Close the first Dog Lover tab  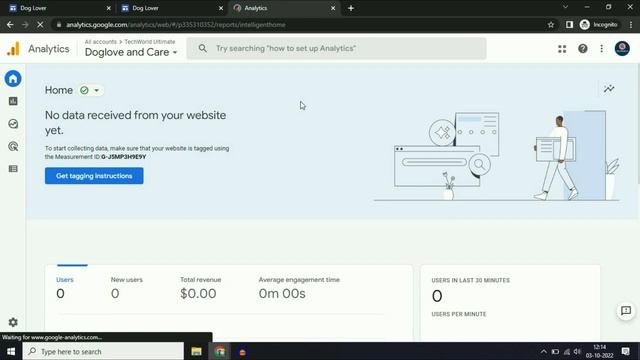coord(109,8)
